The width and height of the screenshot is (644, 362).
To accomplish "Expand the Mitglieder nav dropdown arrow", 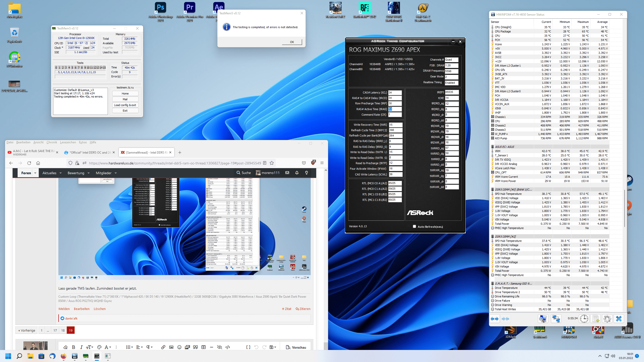I will [x=116, y=173].
